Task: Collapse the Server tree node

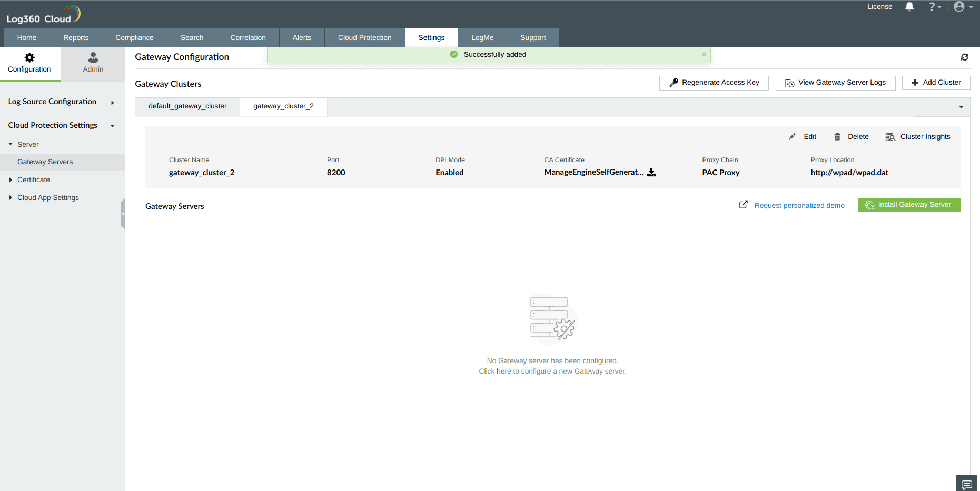Action: tap(11, 144)
